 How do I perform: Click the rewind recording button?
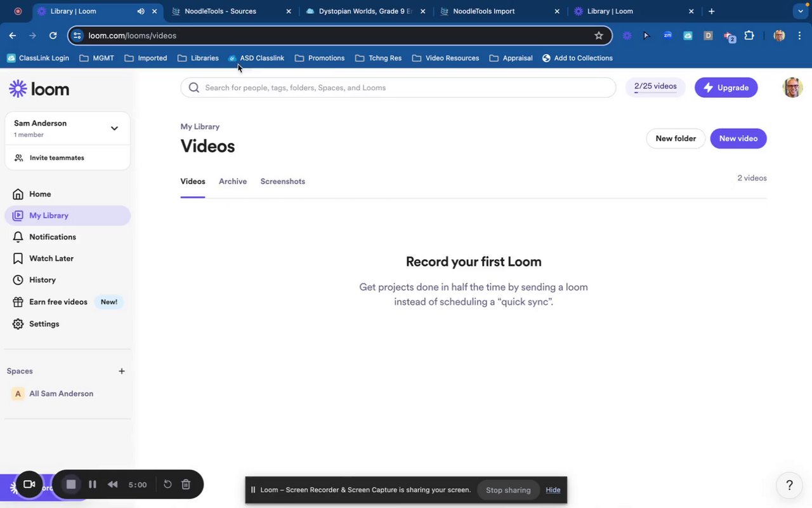click(x=112, y=485)
